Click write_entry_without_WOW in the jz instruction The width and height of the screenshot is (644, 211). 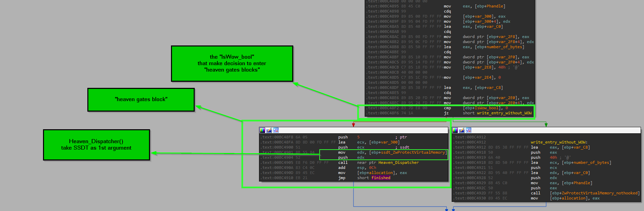coord(504,113)
